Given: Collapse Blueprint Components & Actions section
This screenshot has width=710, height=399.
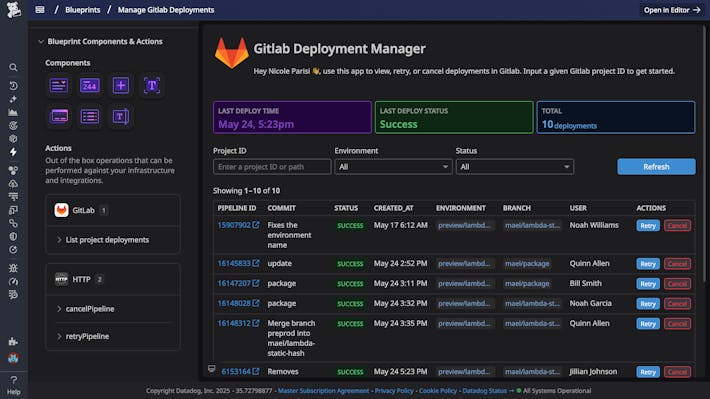Looking at the screenshot, I should pyautogui.click(x=41, y=42).
